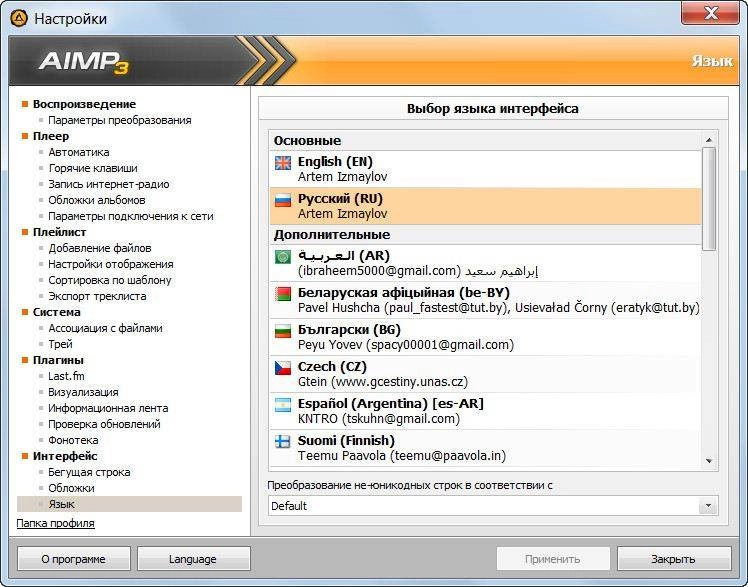Image resolution: width=748 pixels, height=587 pixels.
Task: Open the Плеер settings section
Action: 51,136
